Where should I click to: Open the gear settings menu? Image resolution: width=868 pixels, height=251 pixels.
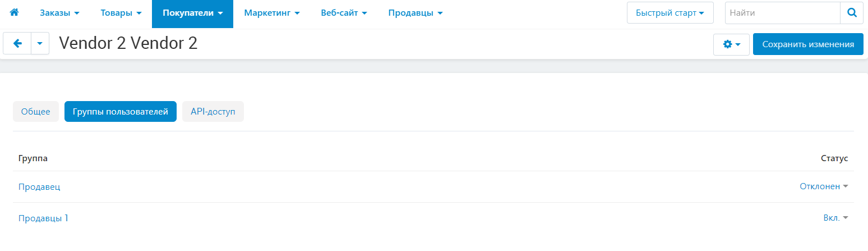(x=731, y=44)
